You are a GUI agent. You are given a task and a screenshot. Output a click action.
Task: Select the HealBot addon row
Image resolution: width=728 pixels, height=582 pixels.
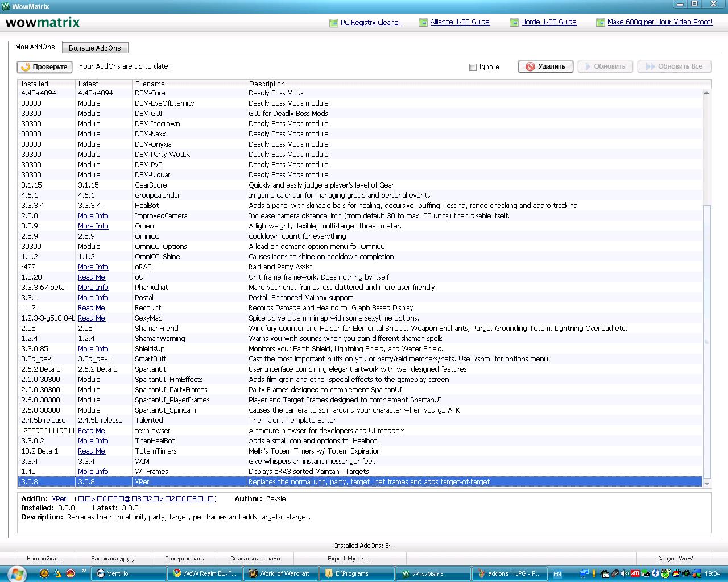pyautogui.click(x=361, y=206)
